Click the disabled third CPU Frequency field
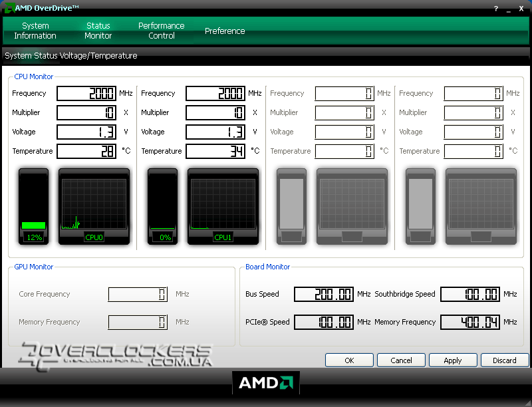 click(344, 93)
